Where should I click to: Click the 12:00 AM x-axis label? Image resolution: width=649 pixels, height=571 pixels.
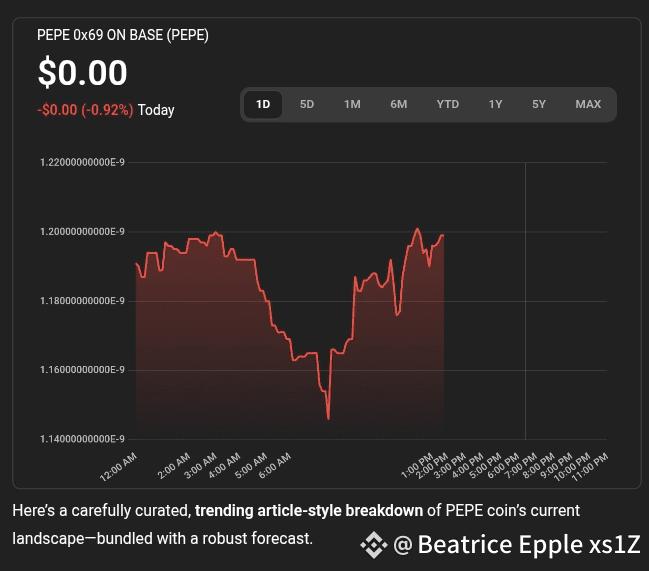pyautogui.click(x=119, y=465)
